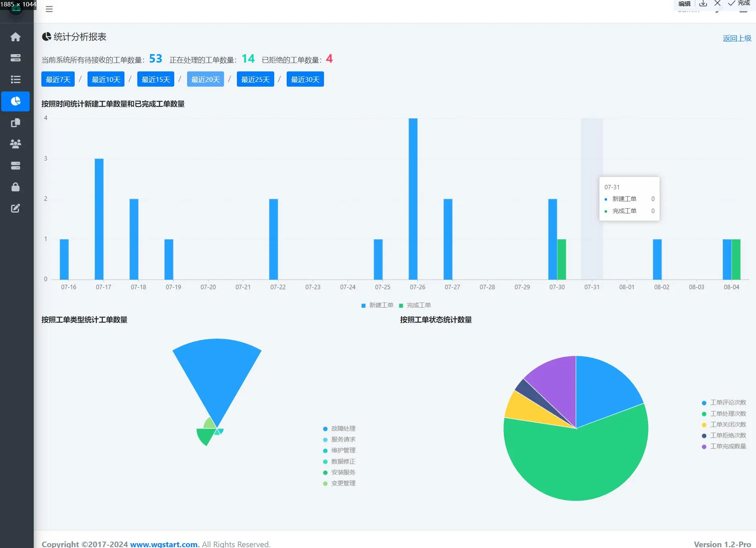The image size is (756, 548).
Task: Open the copy documents sidebar icon
Action: 15,122
